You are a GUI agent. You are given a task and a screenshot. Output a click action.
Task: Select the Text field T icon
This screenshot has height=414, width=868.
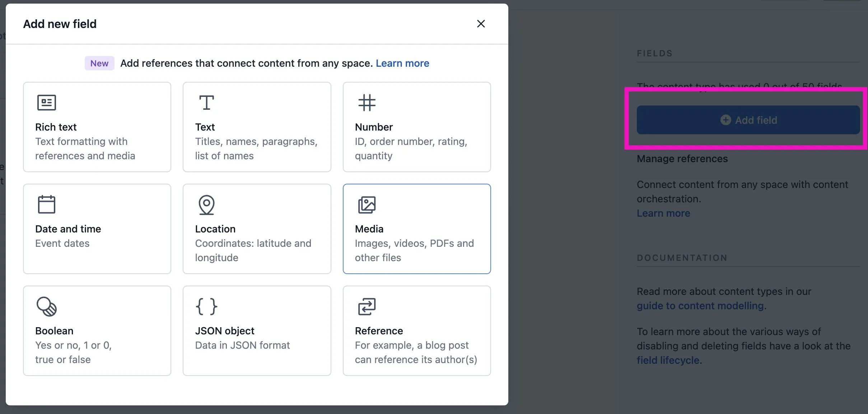207,103
